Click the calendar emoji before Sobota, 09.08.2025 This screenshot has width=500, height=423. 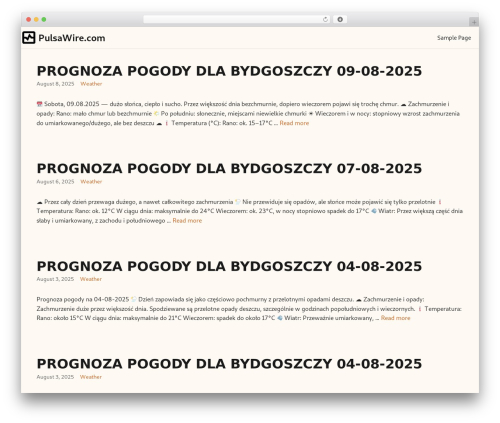(x=39, y=104)
